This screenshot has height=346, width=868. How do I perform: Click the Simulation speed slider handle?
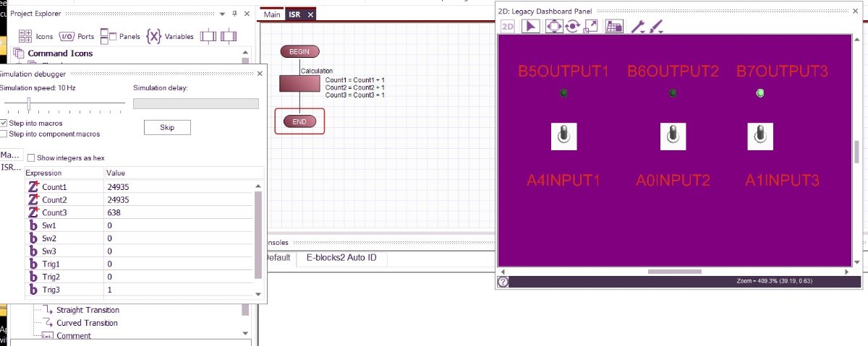coord(28,104)
